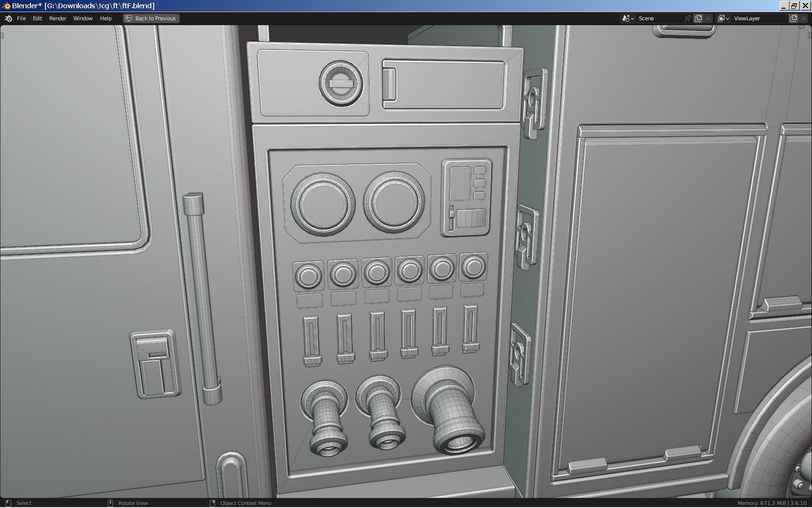Screen dimensions: 812x508
Task: Click the add view layer icon
Action: click(x=794, y=18)
